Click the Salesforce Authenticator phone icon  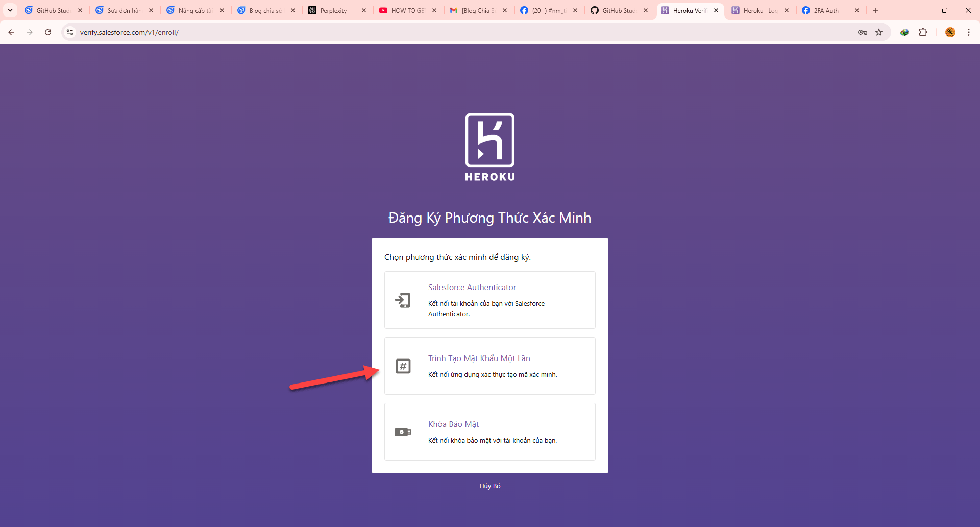(403, 300)
